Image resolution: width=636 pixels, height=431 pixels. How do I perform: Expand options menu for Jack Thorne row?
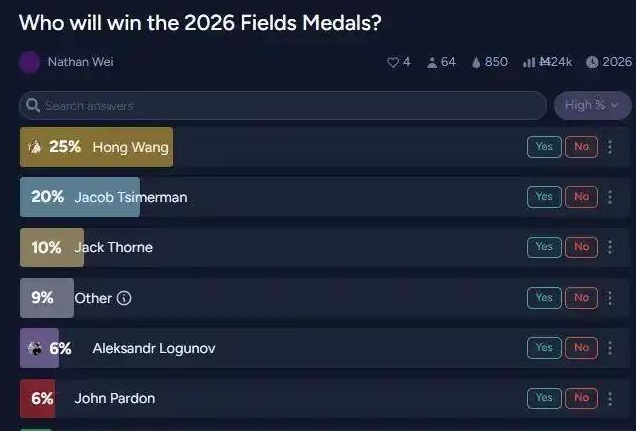click(610, 247)
